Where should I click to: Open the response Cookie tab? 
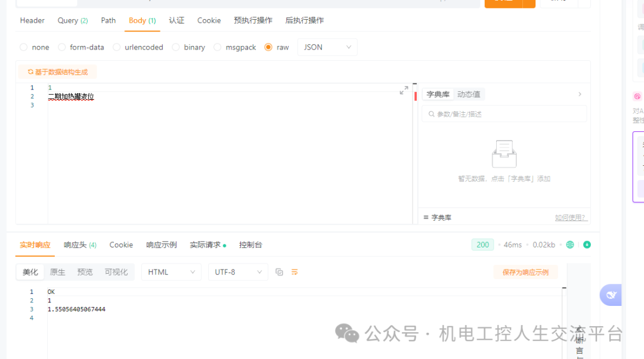tap(121, 245)
